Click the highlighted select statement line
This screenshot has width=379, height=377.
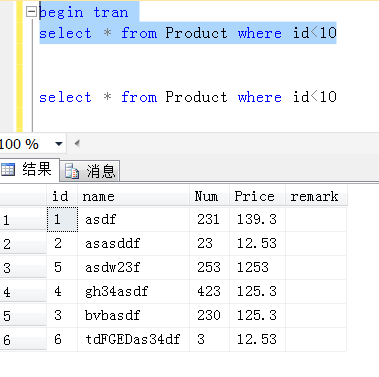coord(188,33)
